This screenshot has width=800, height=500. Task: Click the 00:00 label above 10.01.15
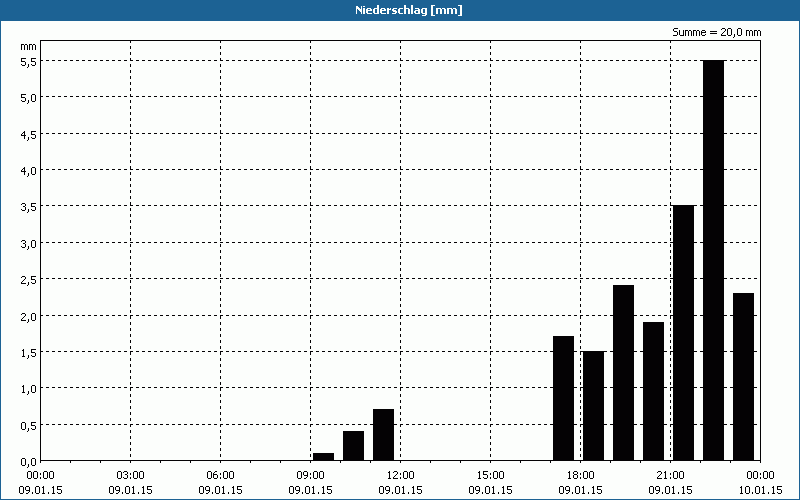760,476
